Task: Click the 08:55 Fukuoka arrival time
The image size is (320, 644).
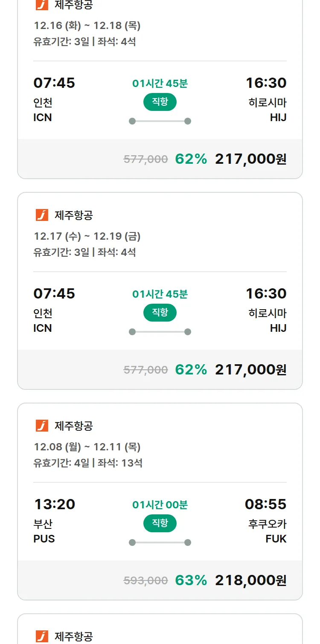Action: 265,504
